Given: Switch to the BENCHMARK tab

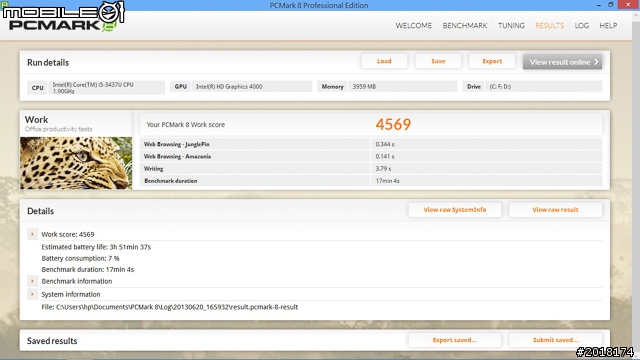Looking at the screenshot, I should pos(465,25).
